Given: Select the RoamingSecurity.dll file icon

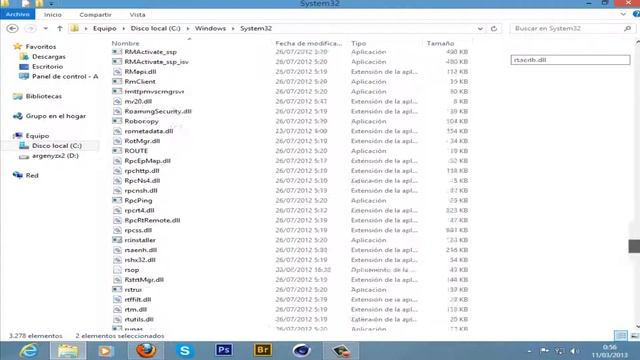Looking at the screenshot, I should (117, 111).
